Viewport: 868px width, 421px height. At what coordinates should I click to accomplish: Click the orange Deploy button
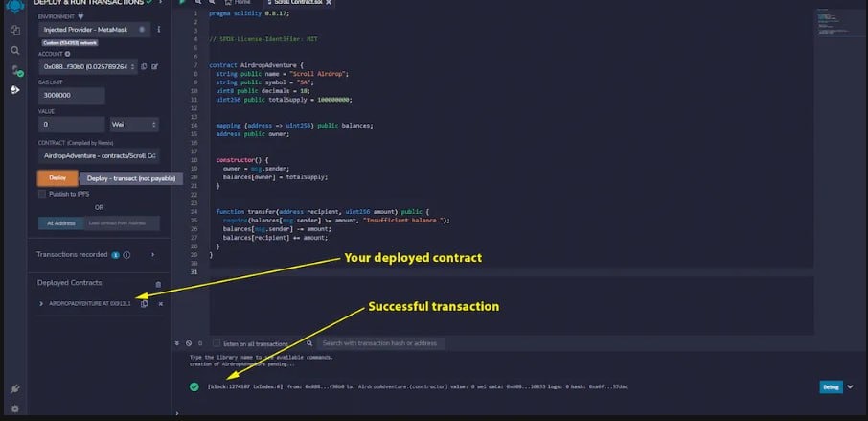[x=57, y=178]
